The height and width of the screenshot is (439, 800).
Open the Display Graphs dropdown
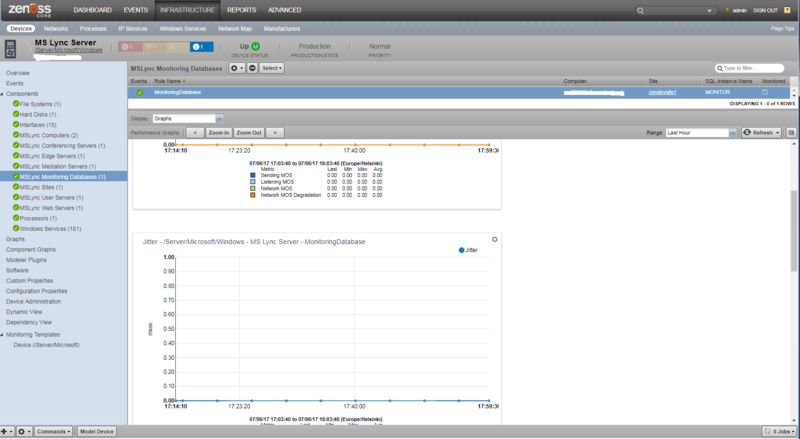(x=219, y=118)
